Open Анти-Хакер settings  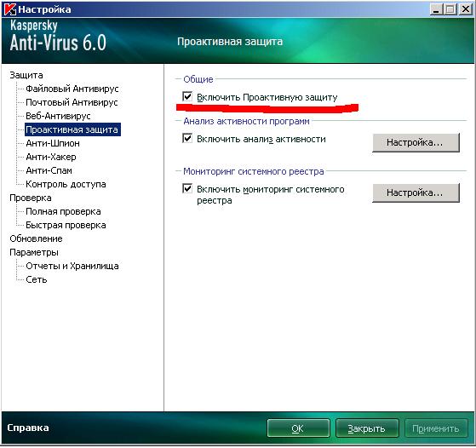51,157
